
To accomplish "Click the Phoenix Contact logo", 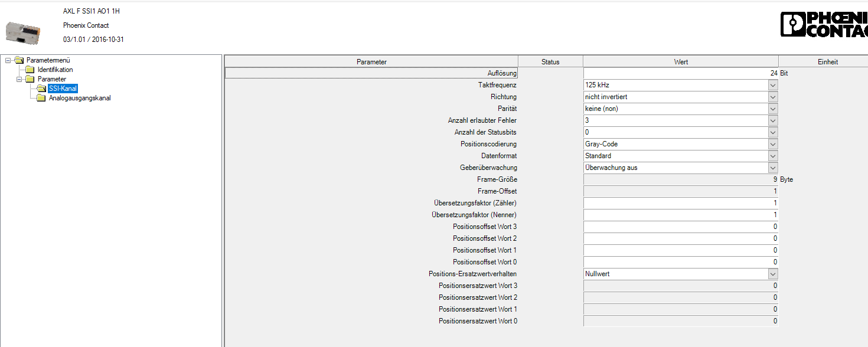I will [x=824, y=25].
